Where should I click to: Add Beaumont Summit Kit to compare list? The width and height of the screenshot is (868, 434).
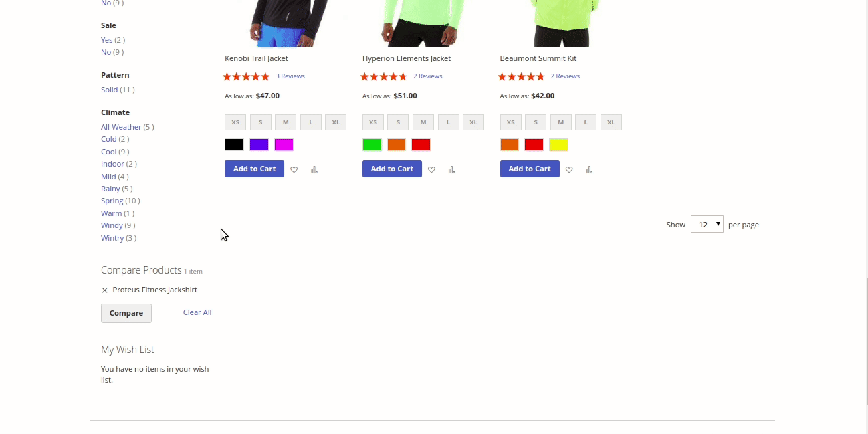[x=589, y=170]
